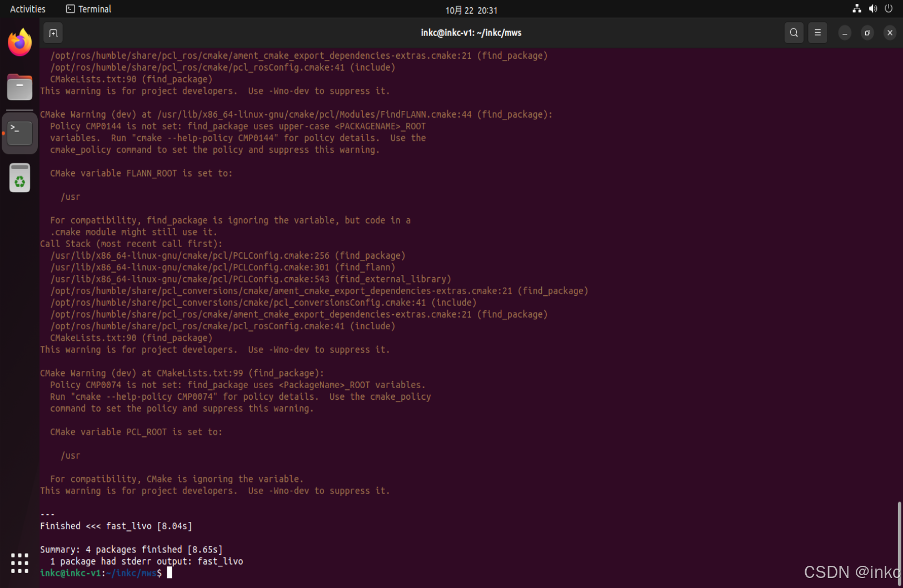The width and height of the screenshot is (903, 588).
Task: Minimize the terminal window
Action: pos(845,33)
